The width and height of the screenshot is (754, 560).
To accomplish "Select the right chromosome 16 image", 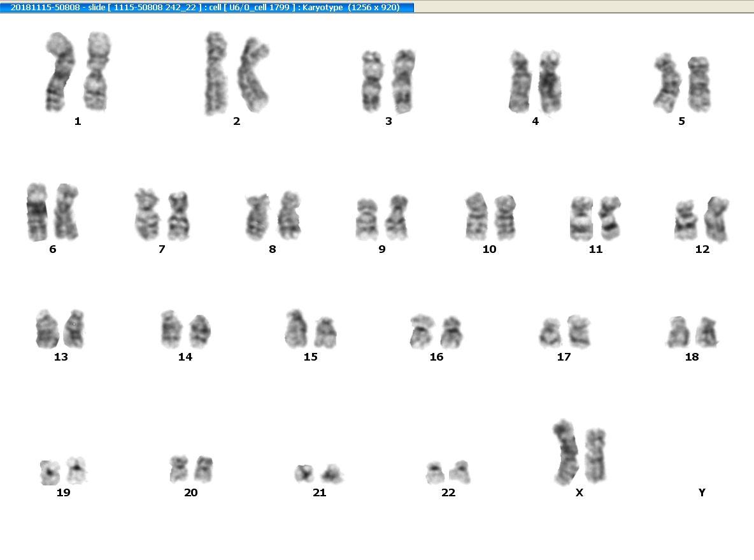I will pyautogui.click(x=451, y=332).
